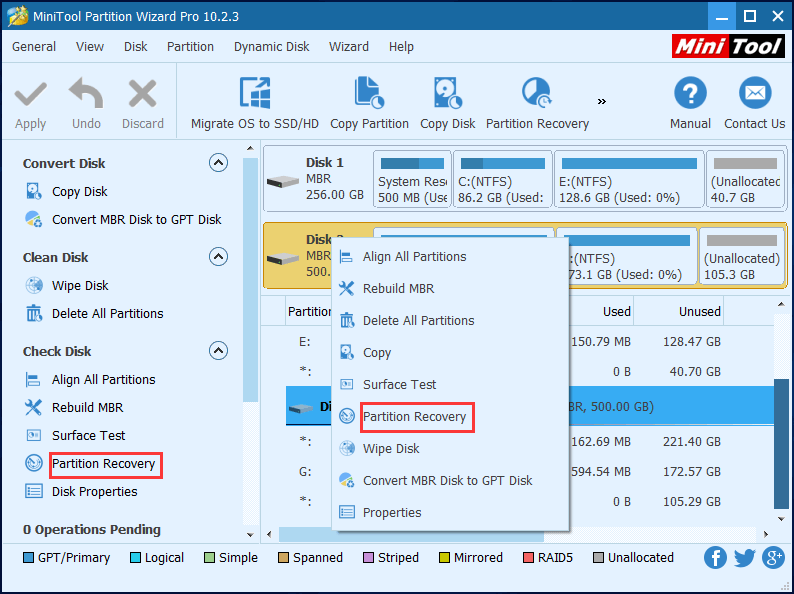Click Disk Properties link in sidebar

point(95,492)
